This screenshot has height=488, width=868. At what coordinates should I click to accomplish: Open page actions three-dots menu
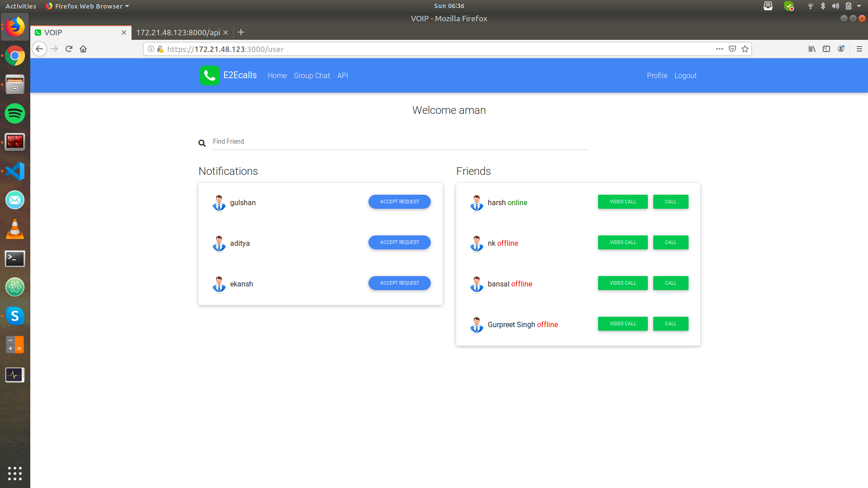[719, 49]
